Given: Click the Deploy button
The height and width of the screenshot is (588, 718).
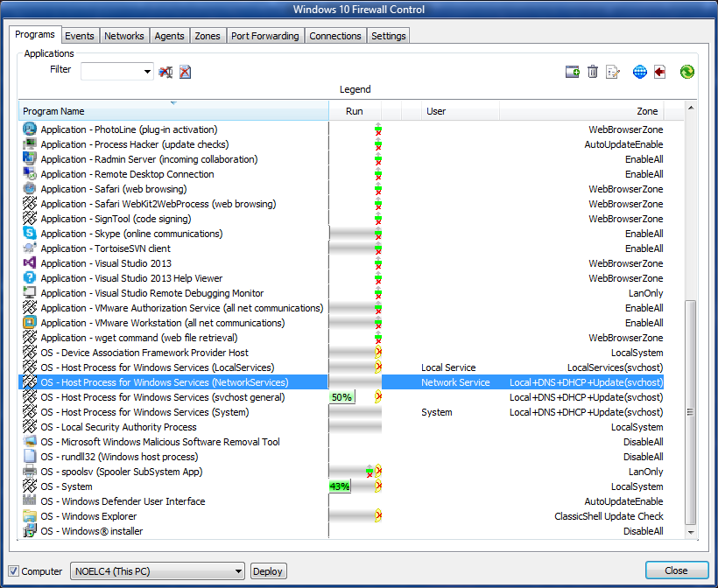Looking at the screenshot, I should [x=268, y=571].
